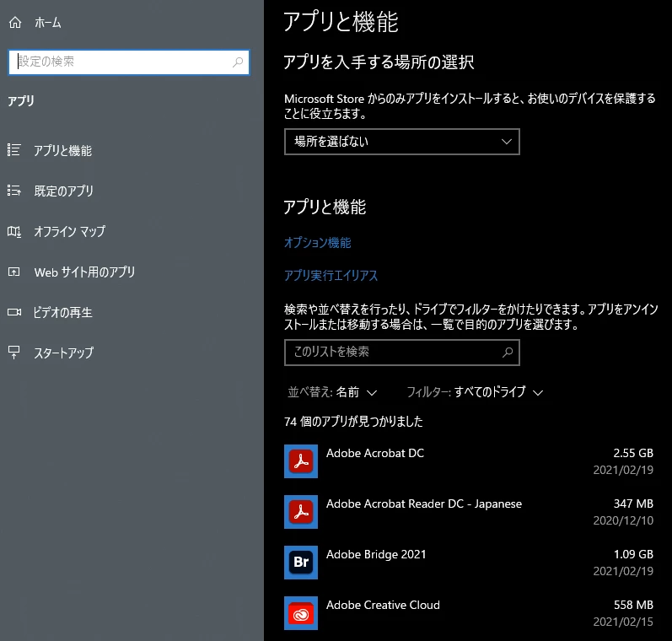Click the アプリと機能 list icon
The height and width of the screenshot is (641, 672).
(13, 149)
